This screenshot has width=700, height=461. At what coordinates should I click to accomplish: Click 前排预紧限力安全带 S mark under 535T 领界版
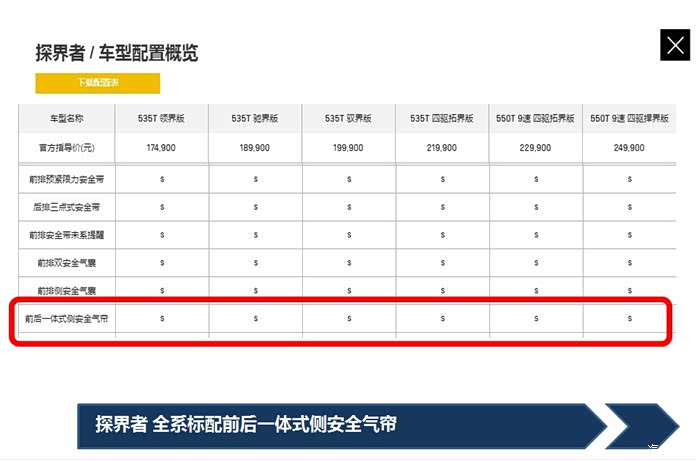point(162,179)
